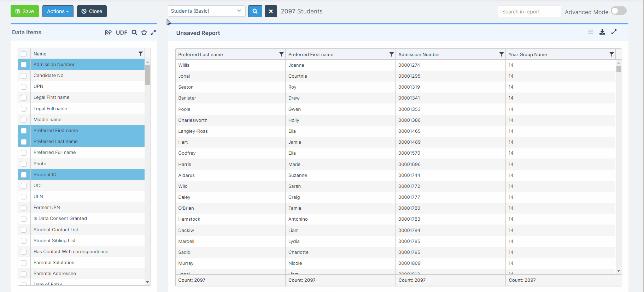
Task: Click the Search in report field
Action: pos(529,12)
